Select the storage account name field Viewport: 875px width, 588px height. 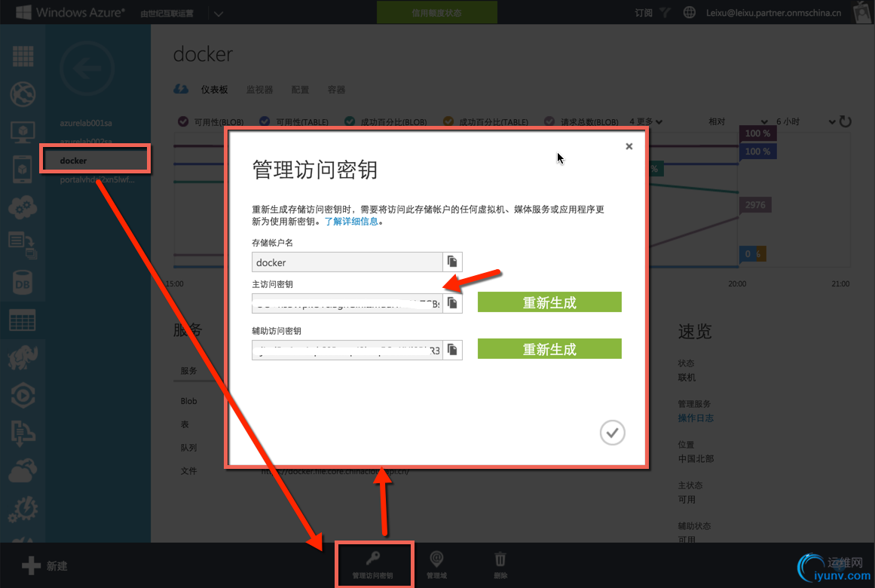pyautogui.click(x=347, y=262)
